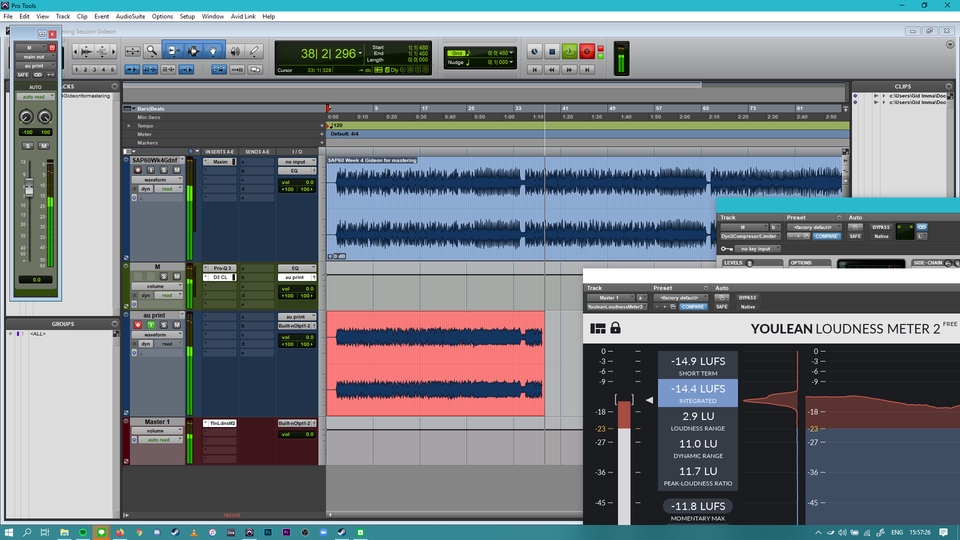Image resolution: width=960 pixels, height=540 pixels.
Task: Toggle input monitoring on au print track
Action: 151,324
